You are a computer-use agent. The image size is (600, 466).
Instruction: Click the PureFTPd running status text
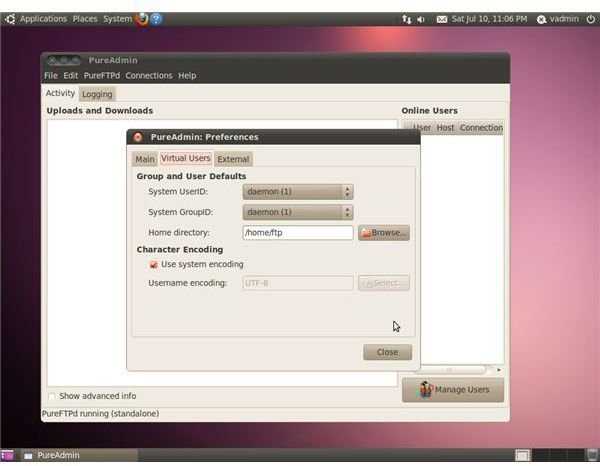[x=100, y=414]
